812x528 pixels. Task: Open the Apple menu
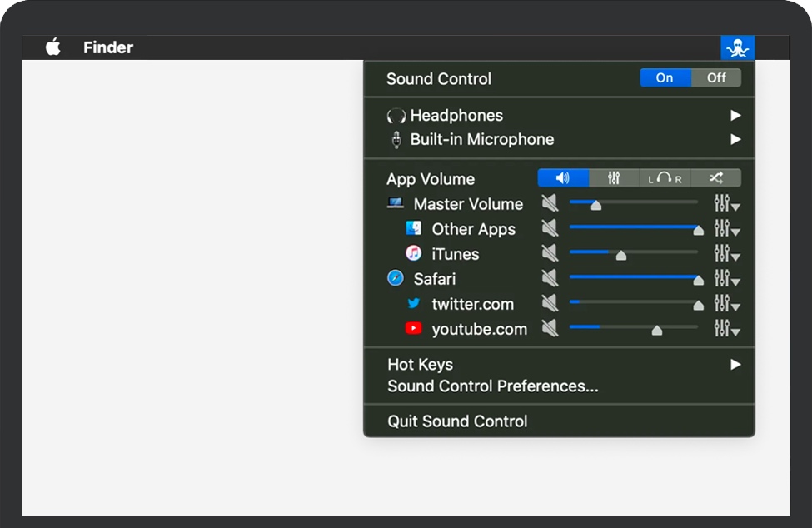coord(52,47)
